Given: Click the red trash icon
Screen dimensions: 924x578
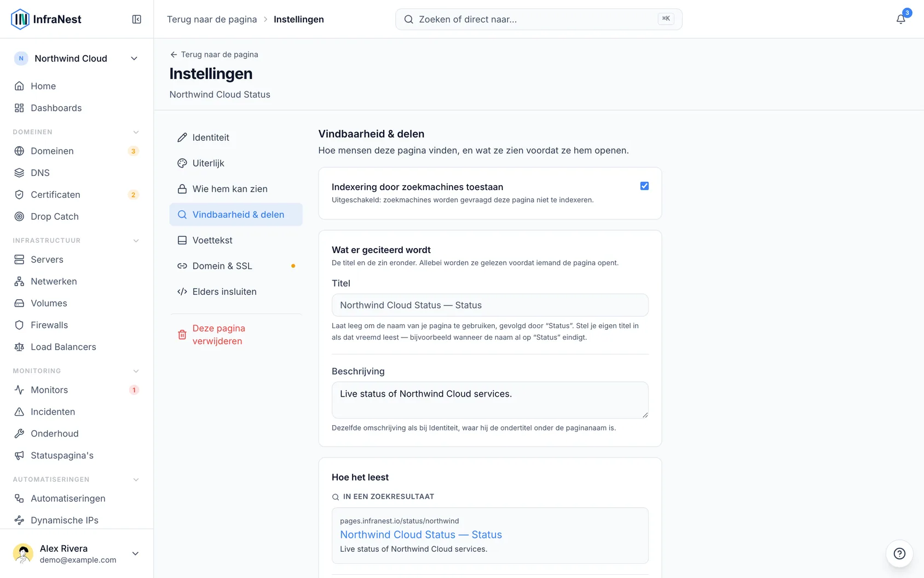Looking at the screenshot, I should click(182, 334).
